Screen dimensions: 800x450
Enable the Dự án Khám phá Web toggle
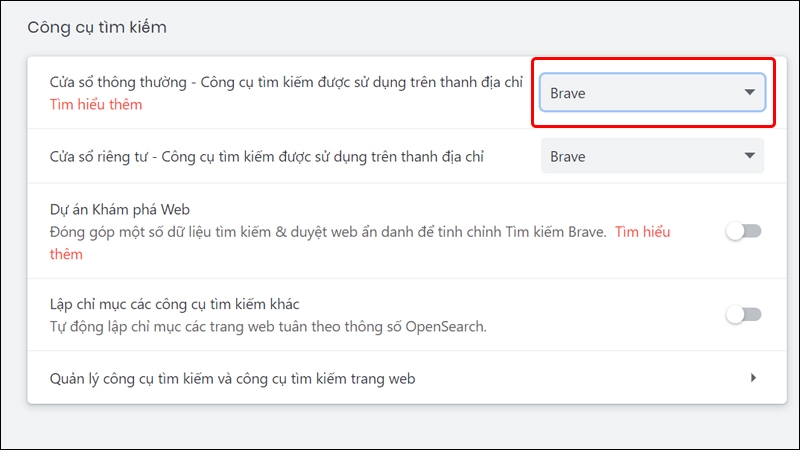(744, 232)
